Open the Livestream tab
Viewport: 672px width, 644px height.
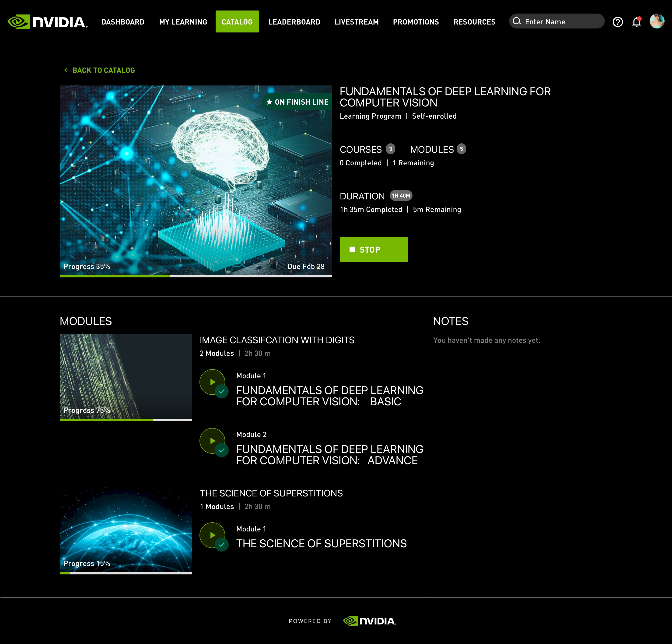click(357, 22)
